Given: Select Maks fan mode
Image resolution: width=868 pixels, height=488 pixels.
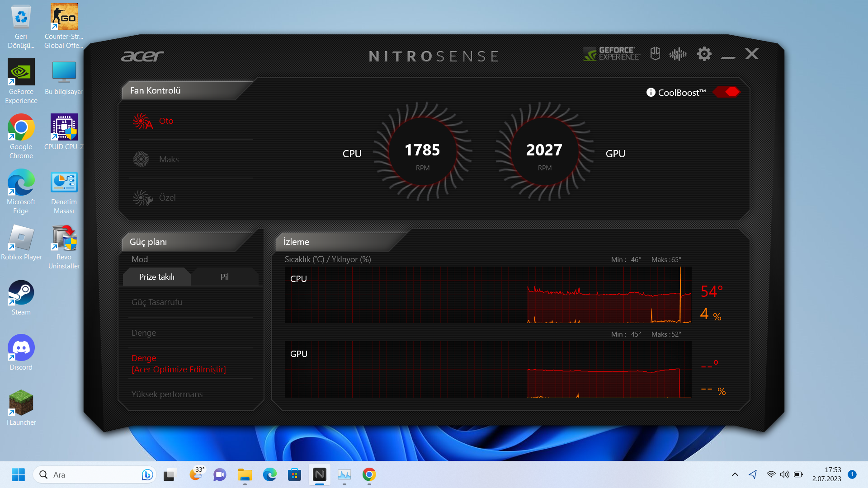Looking at the screenshot, I should [156, 160].
